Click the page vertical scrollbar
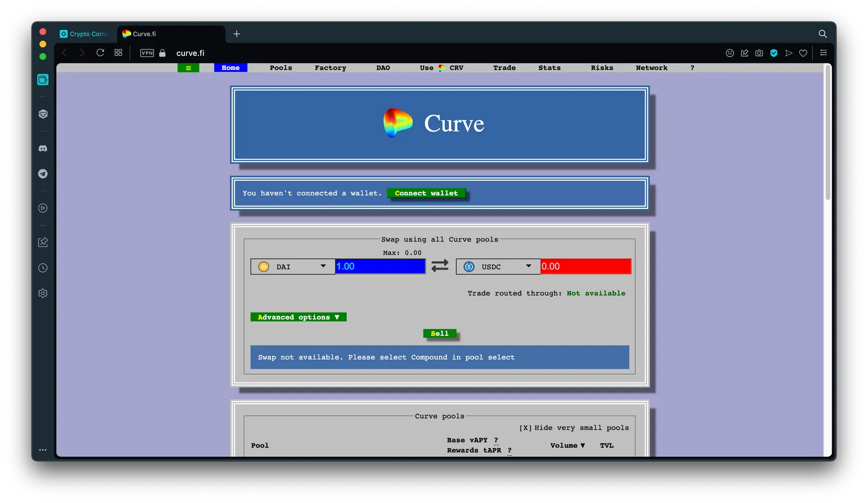 828,133
